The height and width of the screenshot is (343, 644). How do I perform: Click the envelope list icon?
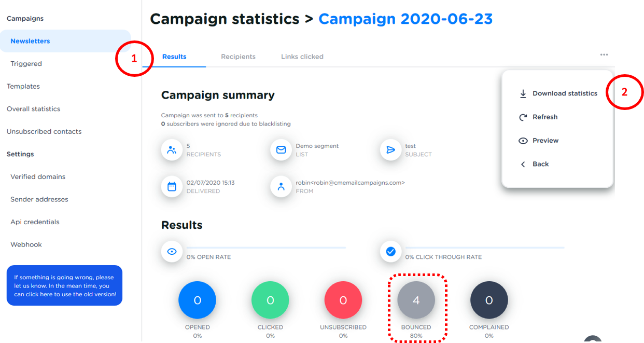[281, 150]
